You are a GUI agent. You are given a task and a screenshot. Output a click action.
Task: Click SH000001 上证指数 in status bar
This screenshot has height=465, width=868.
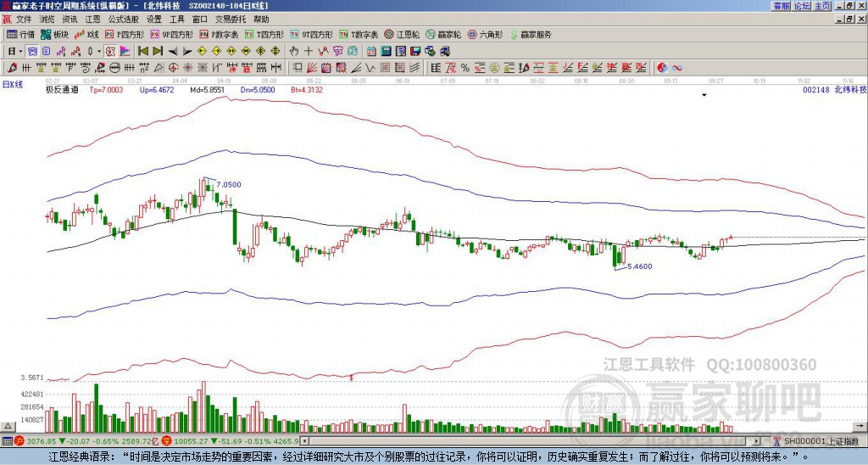click(x=822, y=441)
